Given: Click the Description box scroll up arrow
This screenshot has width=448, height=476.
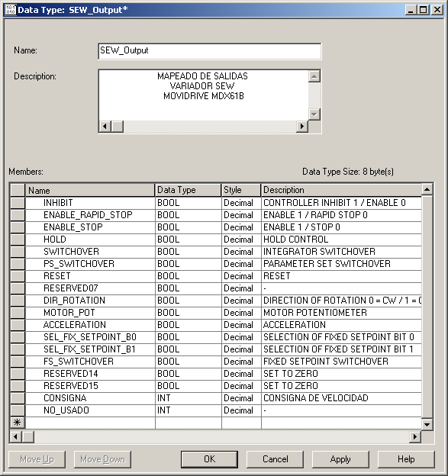Looking at the screenshot, I should point(314,76).
